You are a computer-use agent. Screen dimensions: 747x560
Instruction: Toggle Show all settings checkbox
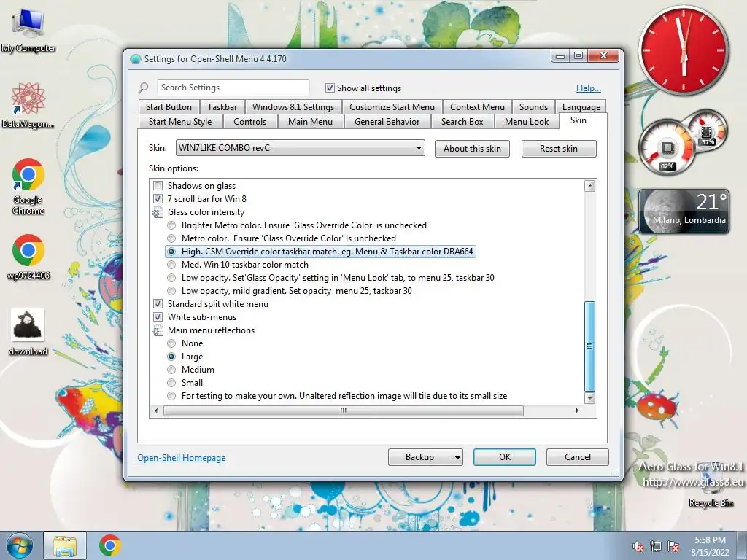click(x=330, y=88)
